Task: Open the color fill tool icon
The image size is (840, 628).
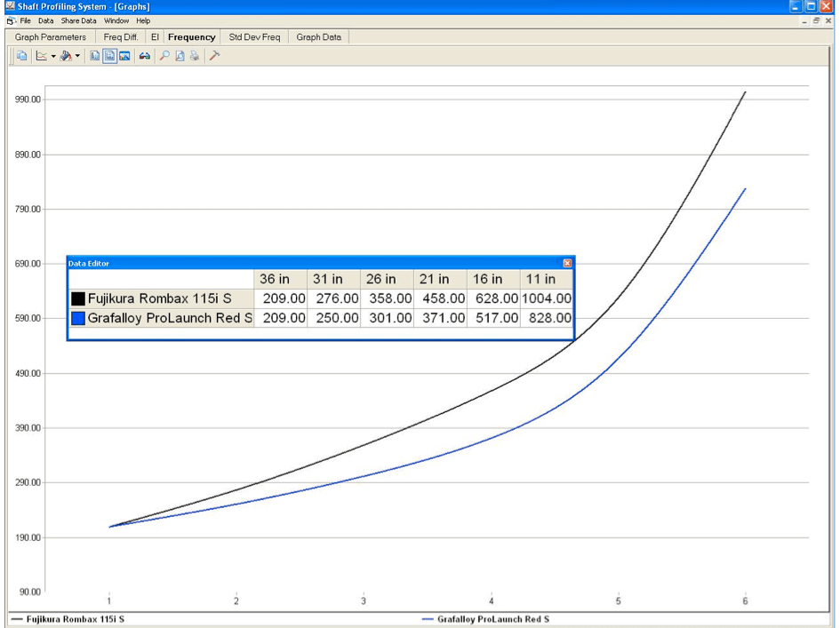Action: coord(68,55)
